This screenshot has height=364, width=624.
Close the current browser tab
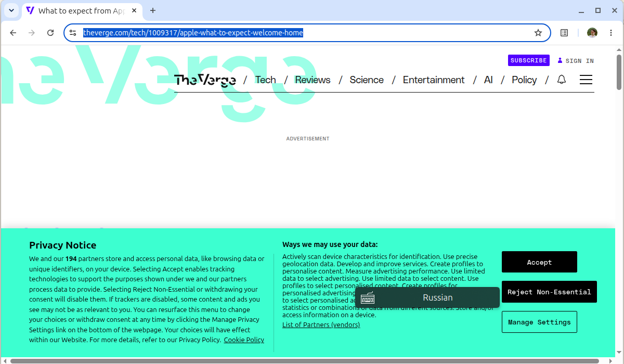pos(134,10)
